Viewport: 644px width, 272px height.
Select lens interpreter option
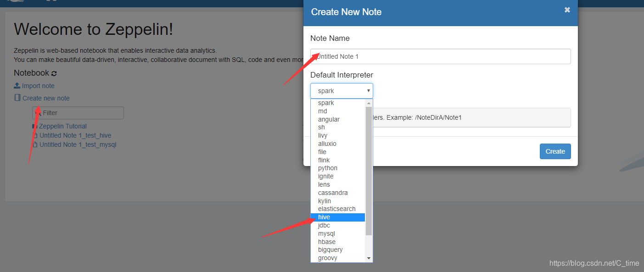[338, 184]
